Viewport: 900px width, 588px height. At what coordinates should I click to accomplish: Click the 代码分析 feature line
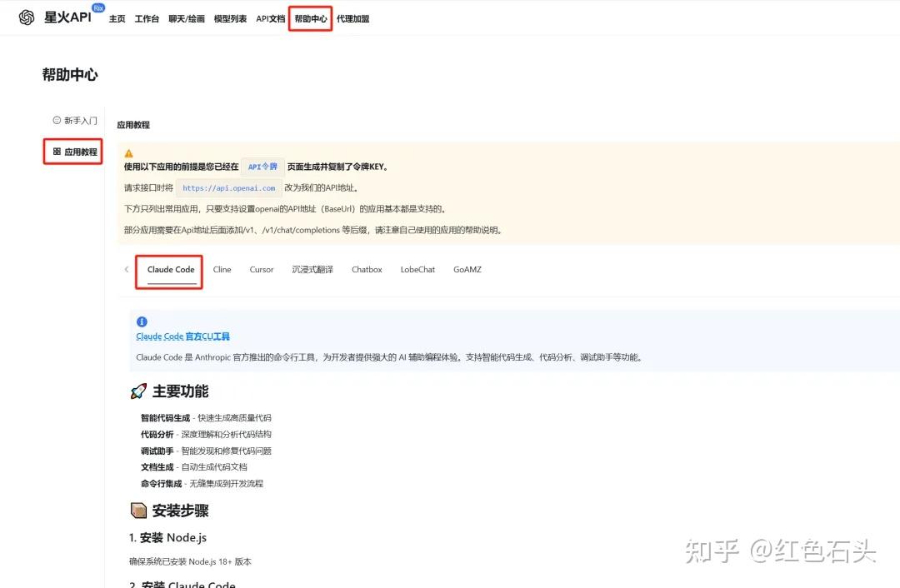tap(206, 435)
